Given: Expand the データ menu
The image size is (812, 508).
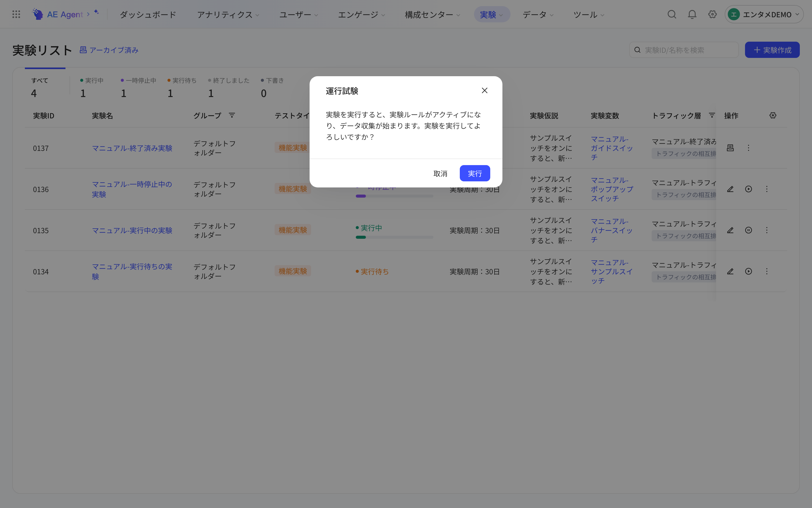Looking at the screenshot, I should tap(538, 14).
